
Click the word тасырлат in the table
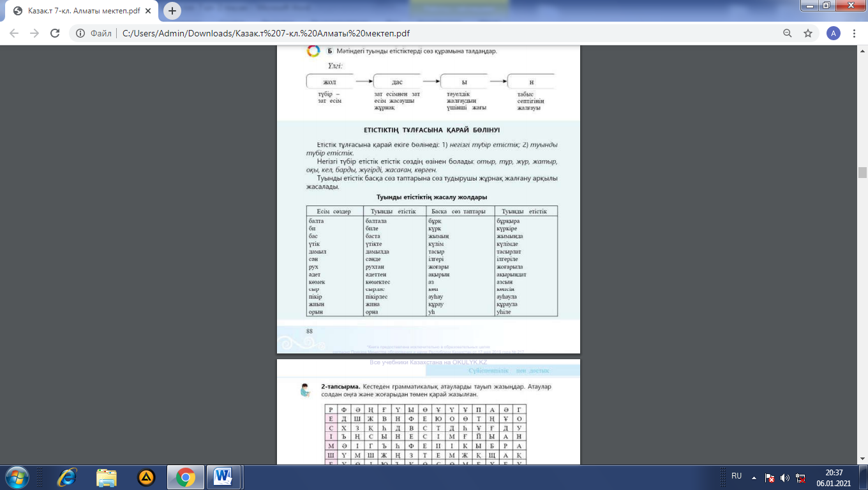pyautogui.click(x=510, y=251)
